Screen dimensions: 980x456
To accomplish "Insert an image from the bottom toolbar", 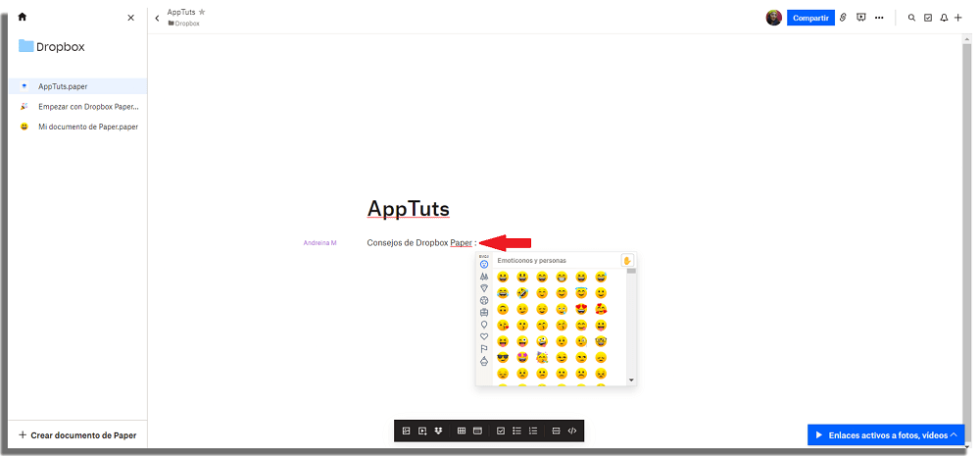I will point(407,431).
